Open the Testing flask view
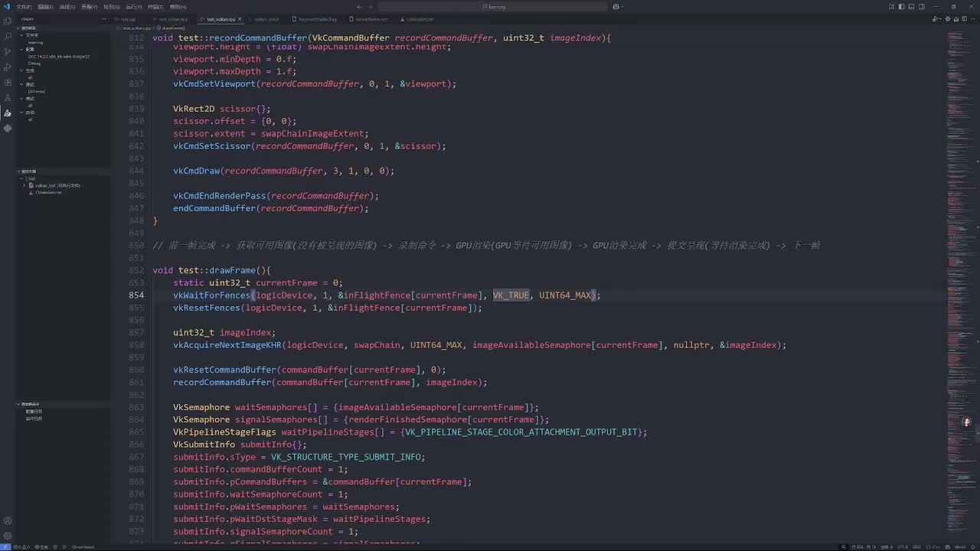This screenshot has width=980, height=551. [x=8, y=97]
